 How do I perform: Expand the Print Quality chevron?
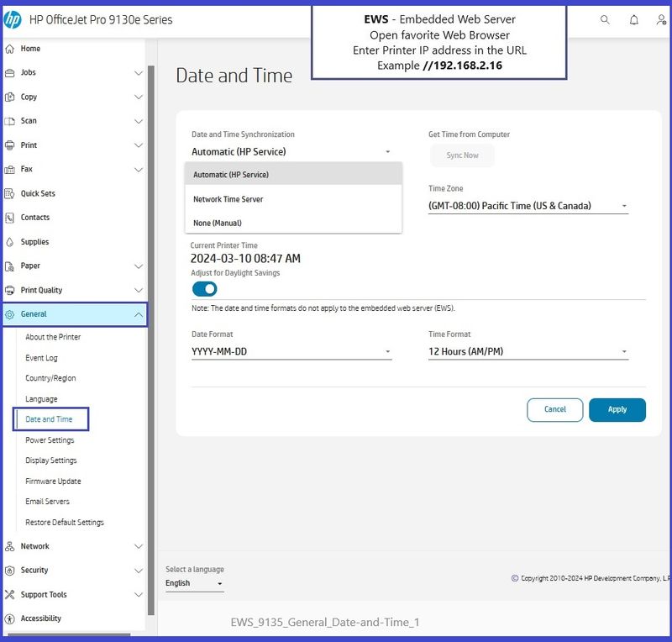coord(139,291)
